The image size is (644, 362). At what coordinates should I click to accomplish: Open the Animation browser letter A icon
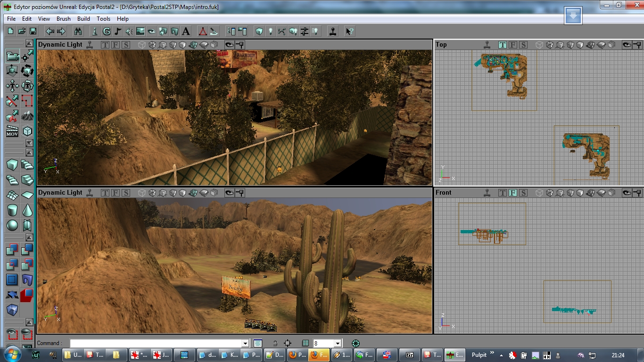click(186, 31)
